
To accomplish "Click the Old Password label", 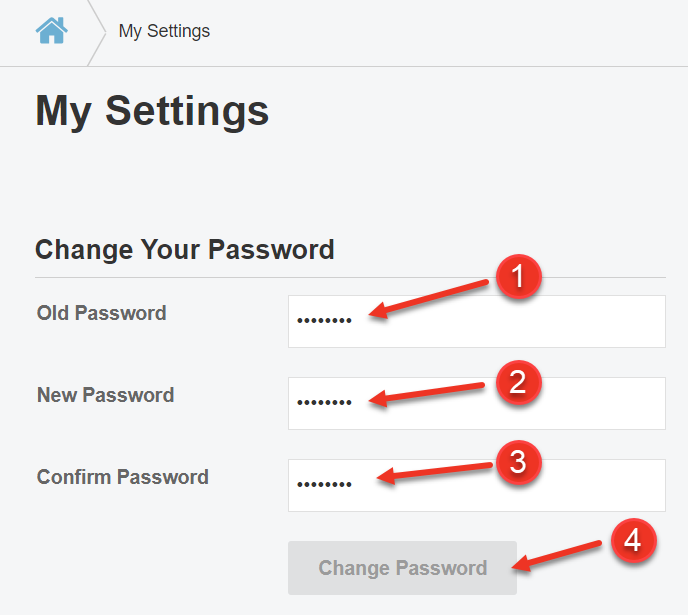I will pos(102,313).
